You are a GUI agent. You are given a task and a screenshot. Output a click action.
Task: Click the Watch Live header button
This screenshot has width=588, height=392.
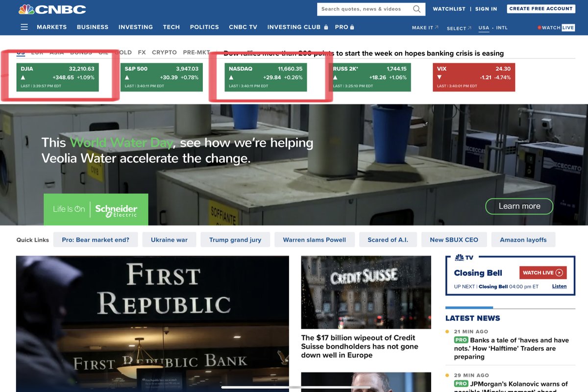pos(556,28)
